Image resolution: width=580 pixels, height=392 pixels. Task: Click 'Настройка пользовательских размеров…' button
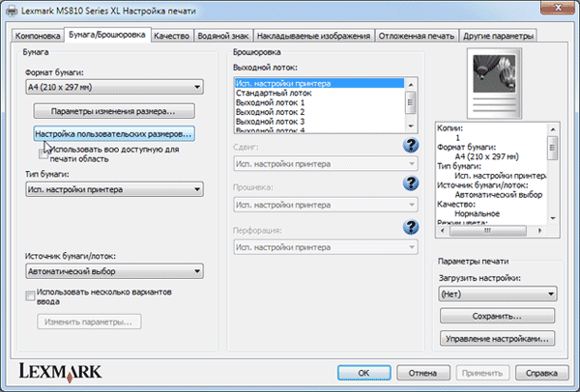pyautogui.click(x=114, y=134)
